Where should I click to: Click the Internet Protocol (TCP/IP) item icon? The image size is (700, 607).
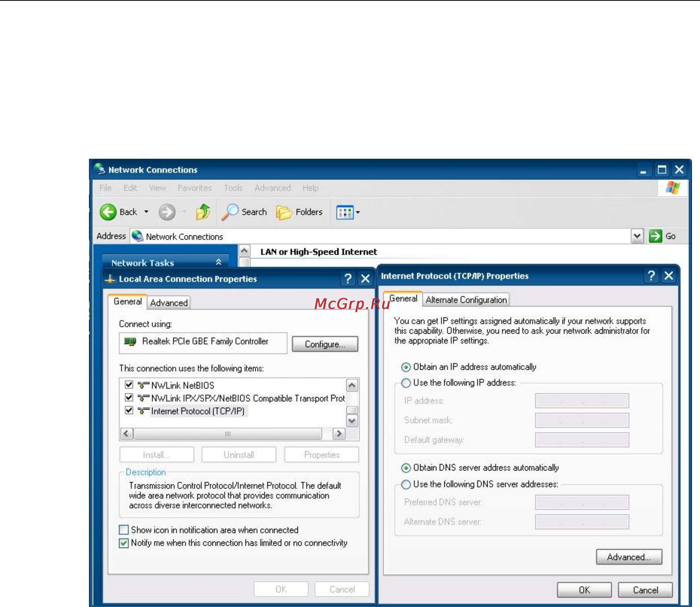click(143, 411)
